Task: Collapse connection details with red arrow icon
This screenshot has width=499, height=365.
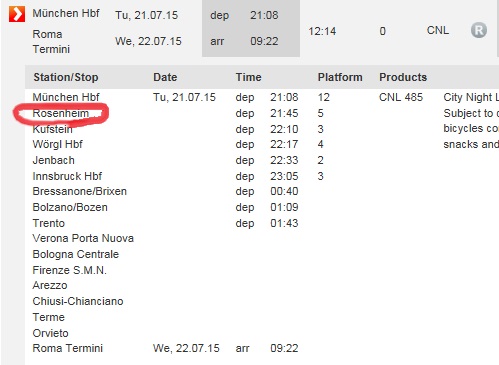Action: click(x=17, y=14)
